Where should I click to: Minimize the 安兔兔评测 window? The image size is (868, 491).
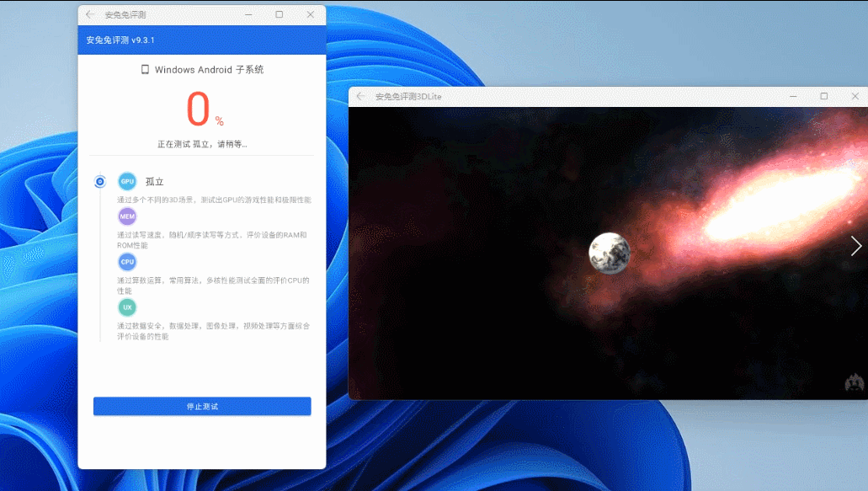click(248, 14)
